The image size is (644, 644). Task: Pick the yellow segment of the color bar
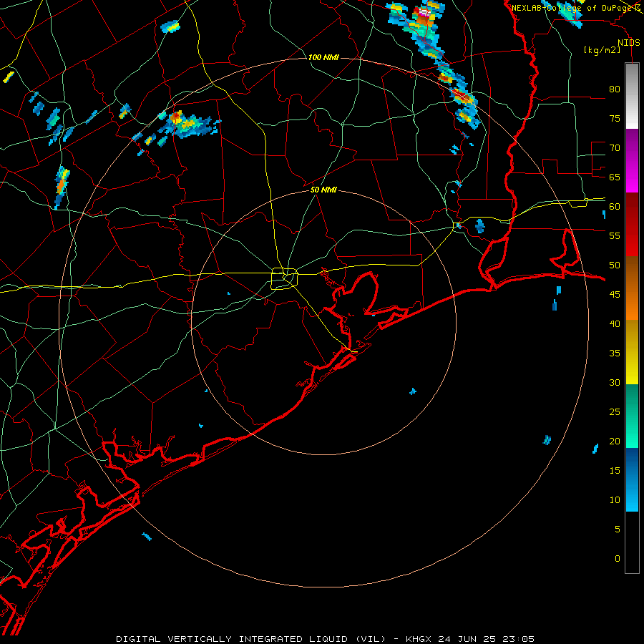[x=632, y=352]
